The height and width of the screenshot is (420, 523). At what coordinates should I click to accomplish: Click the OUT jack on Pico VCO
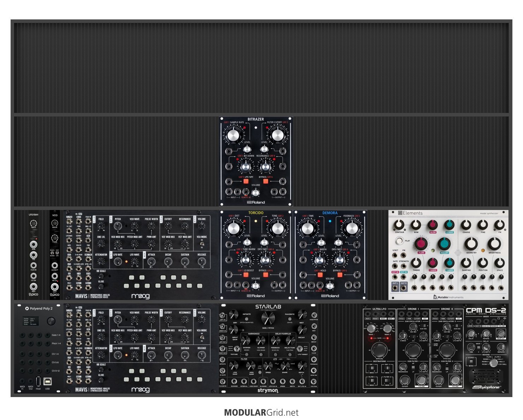pyautogui.click(x=55, y=287)
